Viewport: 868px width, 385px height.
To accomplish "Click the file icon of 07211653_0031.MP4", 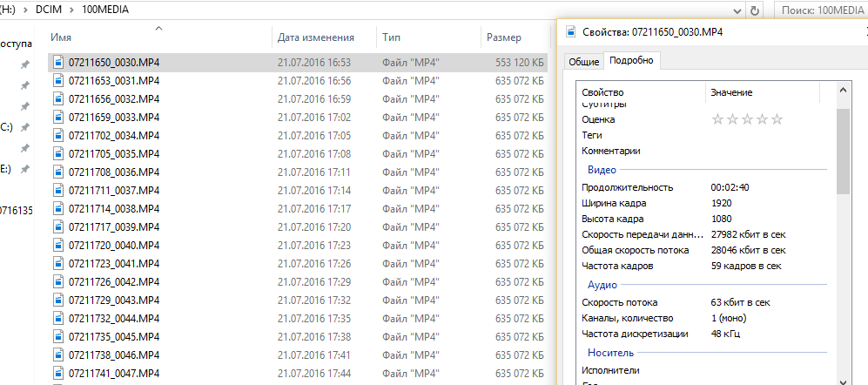I will (58, 81).
